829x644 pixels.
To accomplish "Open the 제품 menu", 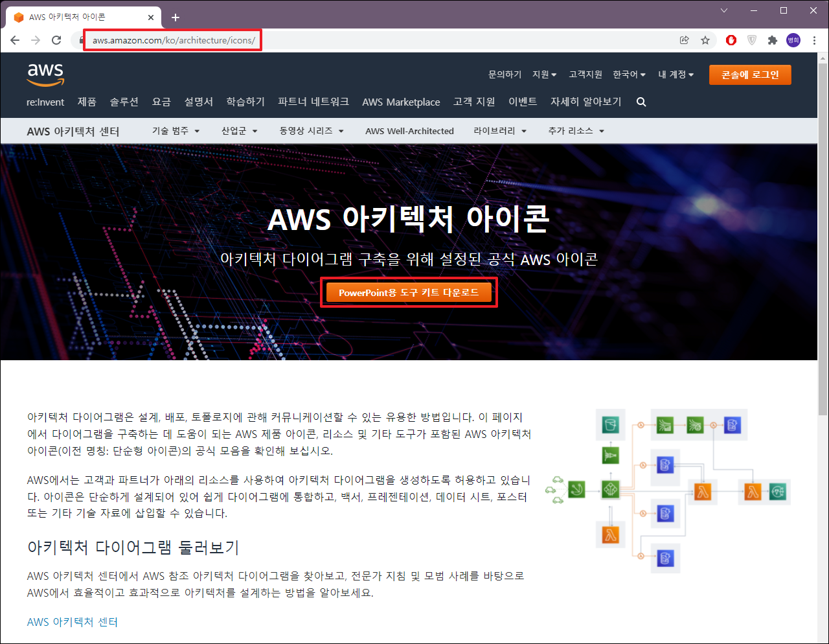I will [87, 102].
